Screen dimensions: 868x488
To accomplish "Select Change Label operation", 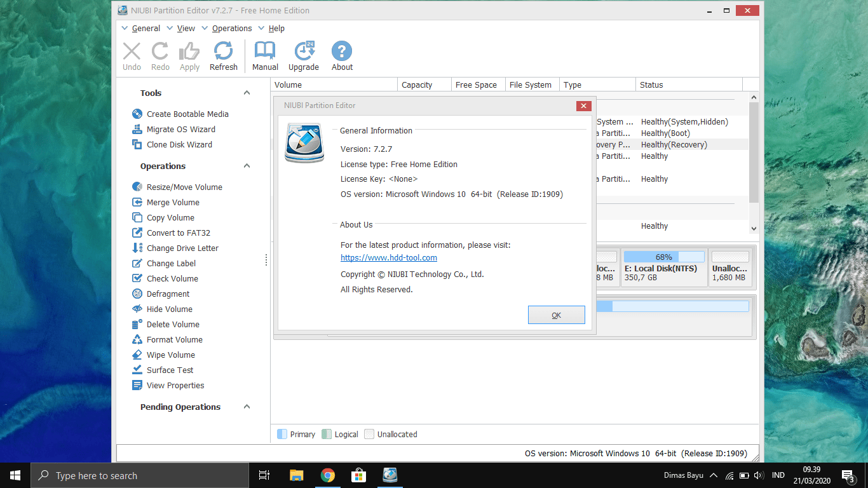I will coord(171,263).
